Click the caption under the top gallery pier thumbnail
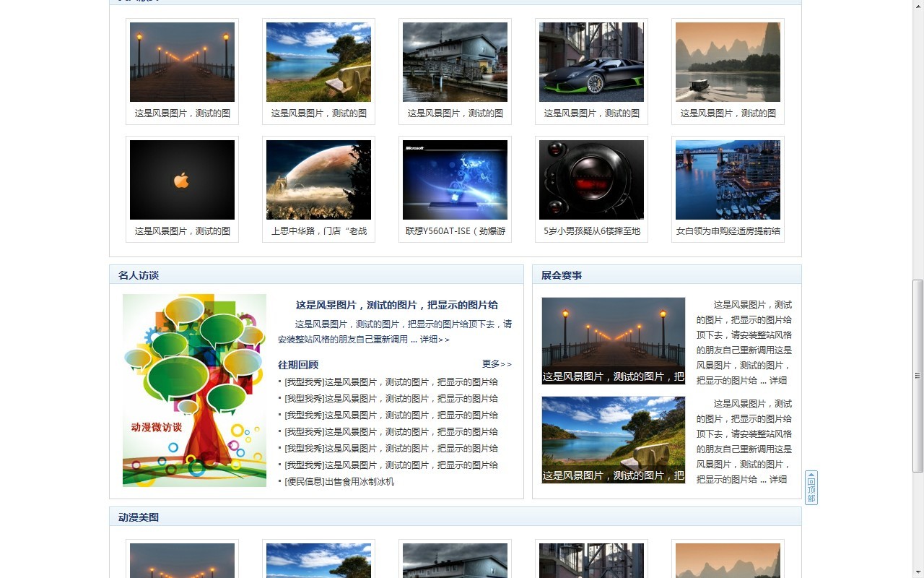 coord(182,113)
